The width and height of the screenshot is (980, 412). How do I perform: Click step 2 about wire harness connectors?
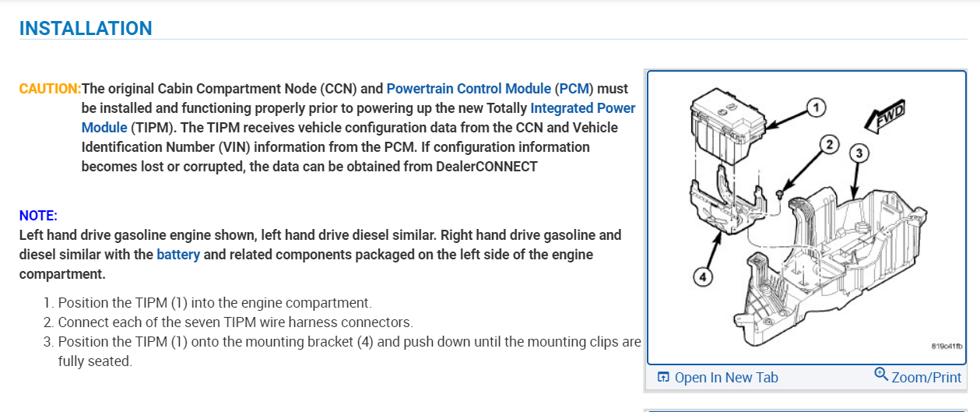click(235, 322)
